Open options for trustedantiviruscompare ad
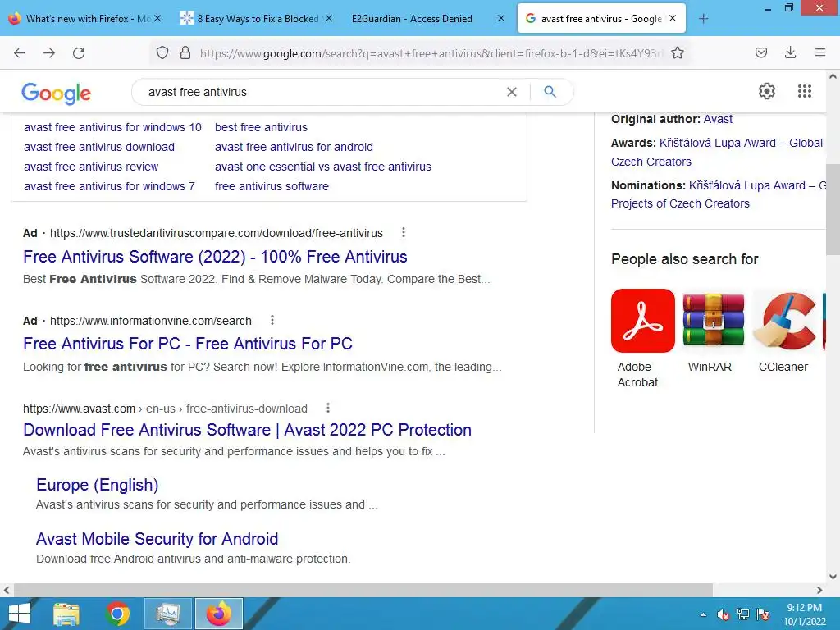 pos(404,232)
